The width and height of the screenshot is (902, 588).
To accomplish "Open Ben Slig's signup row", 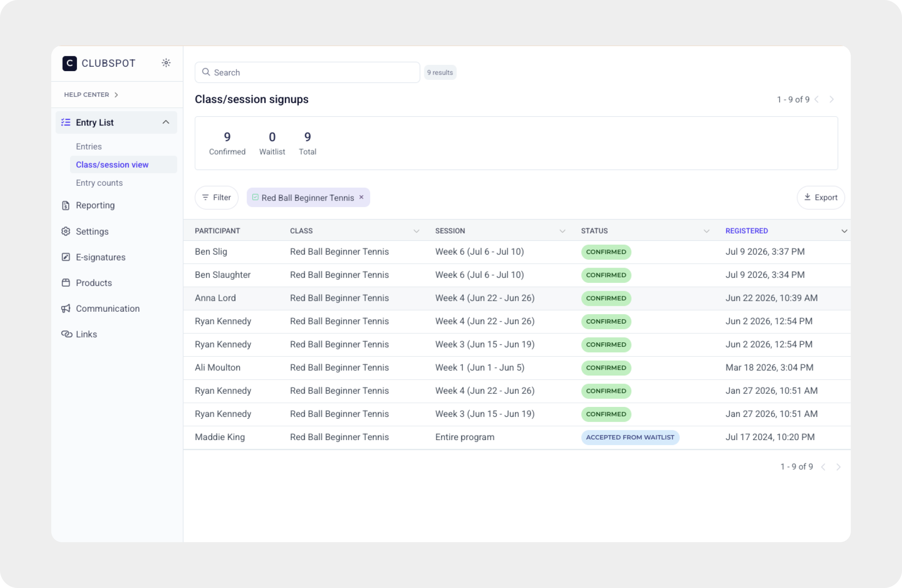I will [x=517, y=252].
